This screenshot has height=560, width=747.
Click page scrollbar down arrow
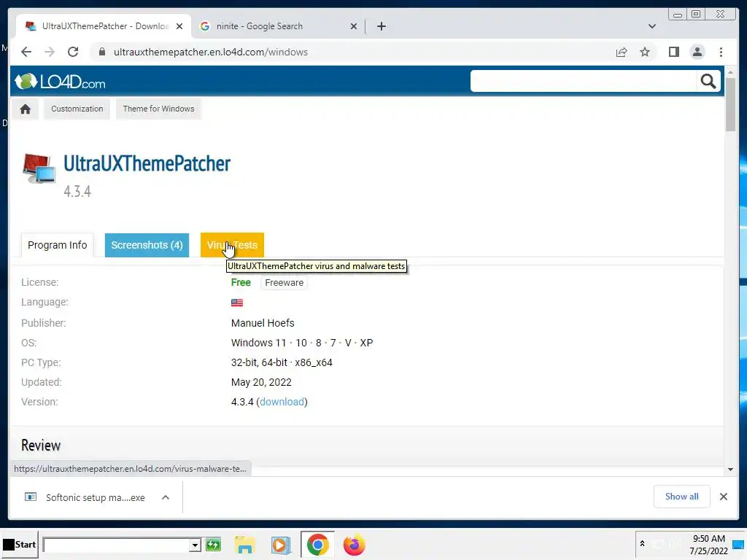point(730,470)
